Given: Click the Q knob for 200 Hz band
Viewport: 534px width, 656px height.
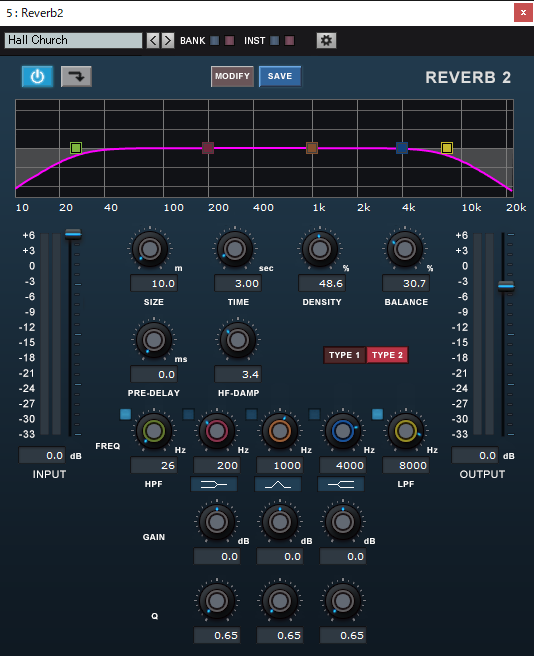Looking at the screenshot, I should [x=217, y=601].
